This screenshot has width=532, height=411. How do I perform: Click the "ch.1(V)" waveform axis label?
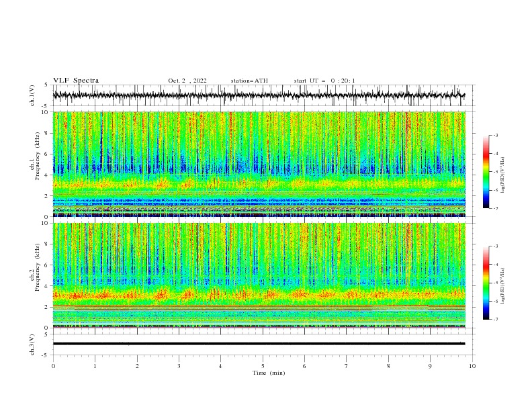pos(32,95)
